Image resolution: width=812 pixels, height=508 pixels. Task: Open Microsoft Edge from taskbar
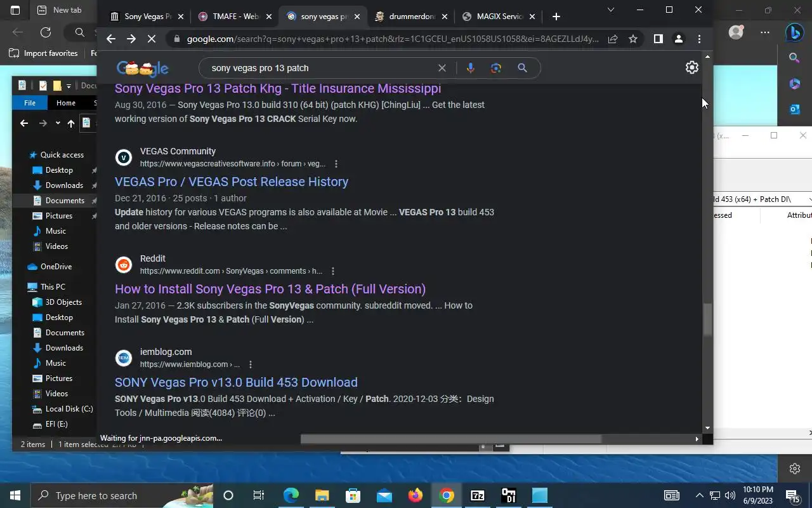pyautogui.click(x=291, y=495)
